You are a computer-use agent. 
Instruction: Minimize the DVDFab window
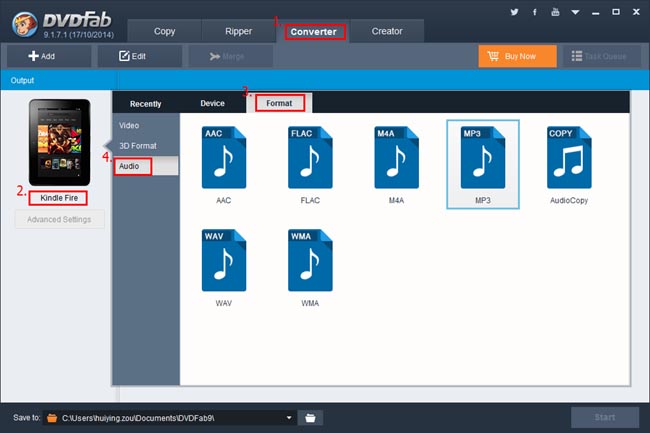pos(596,12)
